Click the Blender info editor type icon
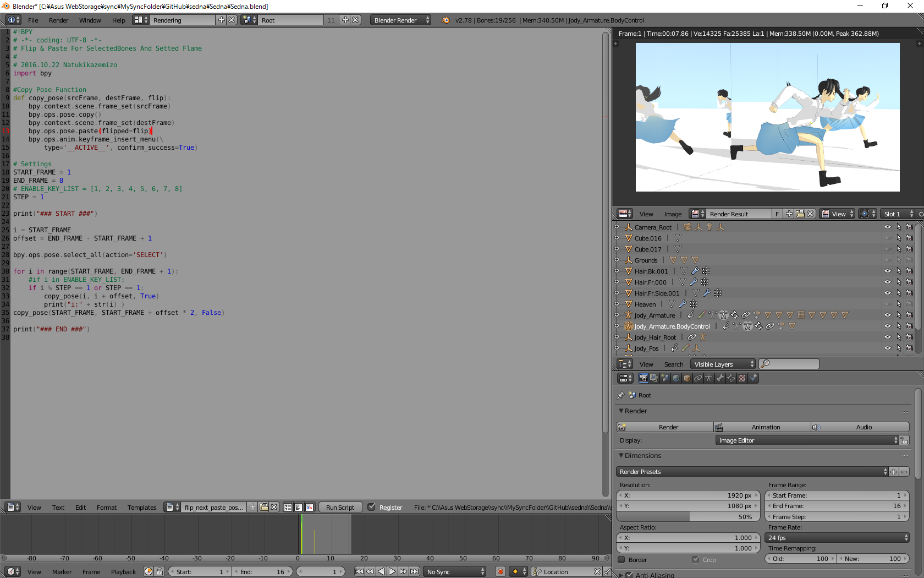Viewport: 924px width, 578px height. [13, 20]
